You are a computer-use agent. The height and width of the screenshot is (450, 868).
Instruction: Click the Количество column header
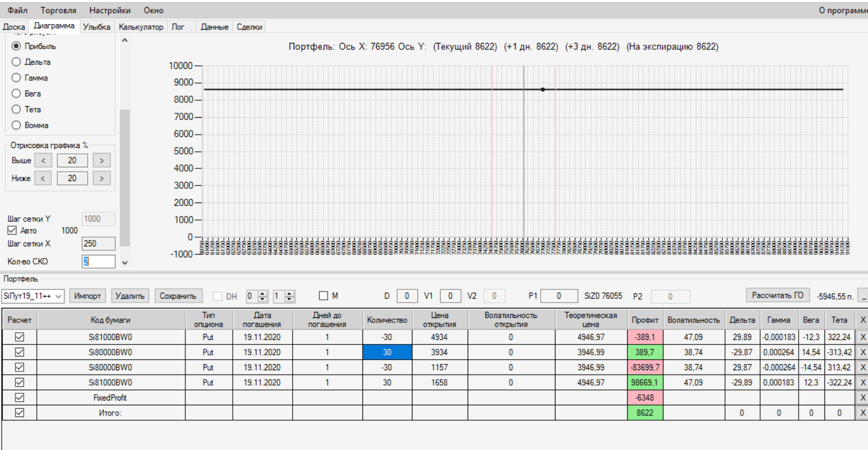387,320
